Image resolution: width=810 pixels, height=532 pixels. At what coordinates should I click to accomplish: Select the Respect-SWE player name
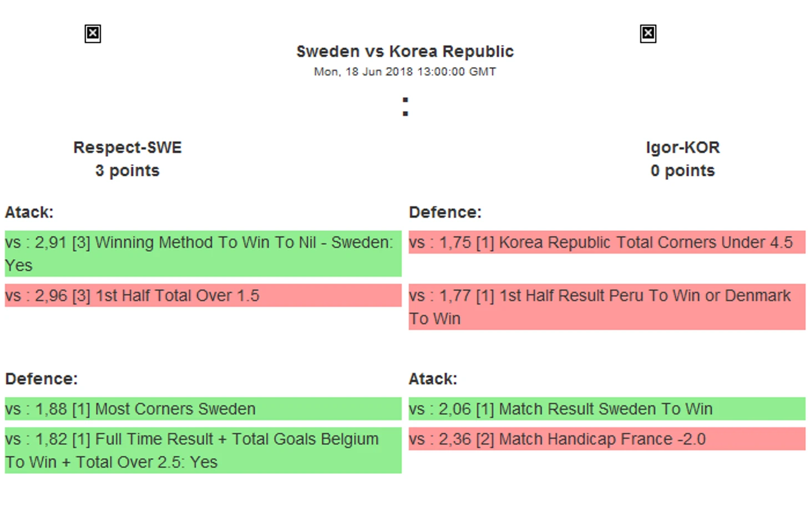pos(128,148)
